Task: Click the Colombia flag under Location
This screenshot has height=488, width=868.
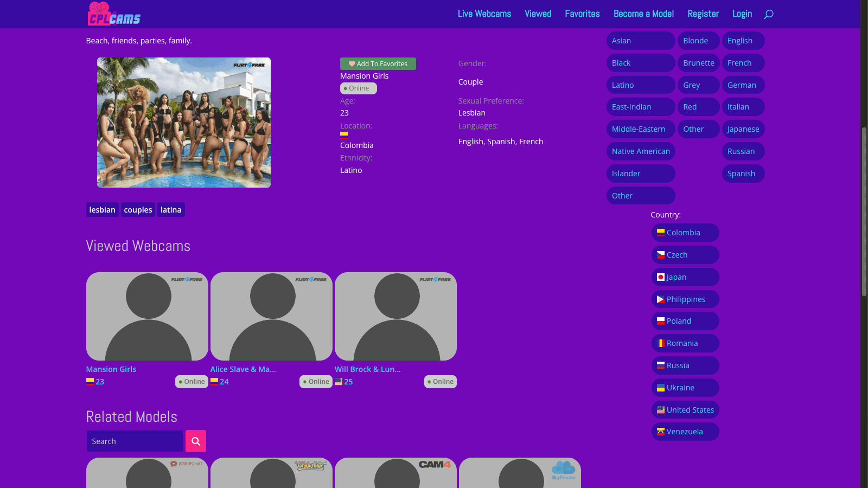Action: (x=344, y=135)
